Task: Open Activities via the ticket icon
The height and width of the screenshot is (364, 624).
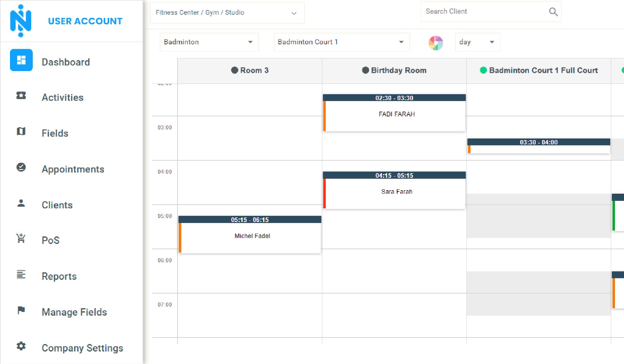Action: [21, 95]
